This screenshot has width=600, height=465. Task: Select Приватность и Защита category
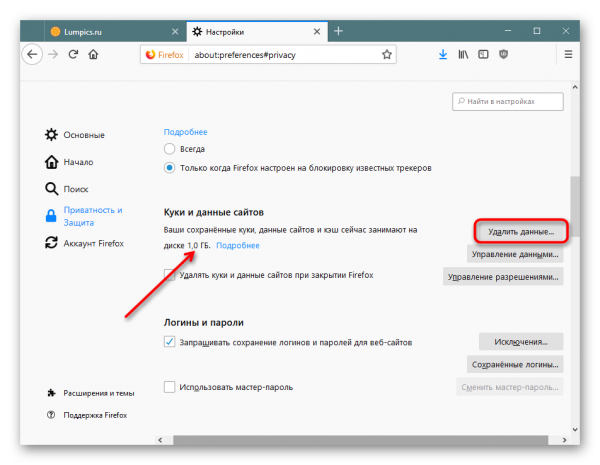84,216
